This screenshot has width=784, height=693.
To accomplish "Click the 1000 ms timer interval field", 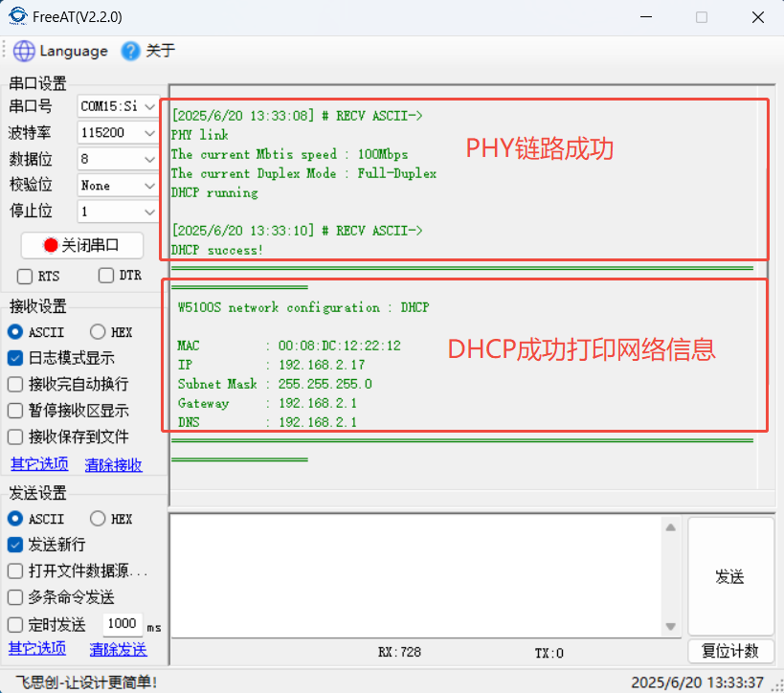I will coord(123,623).
